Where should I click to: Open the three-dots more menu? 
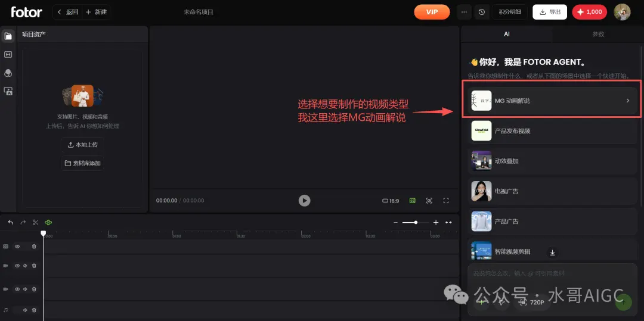464,12
